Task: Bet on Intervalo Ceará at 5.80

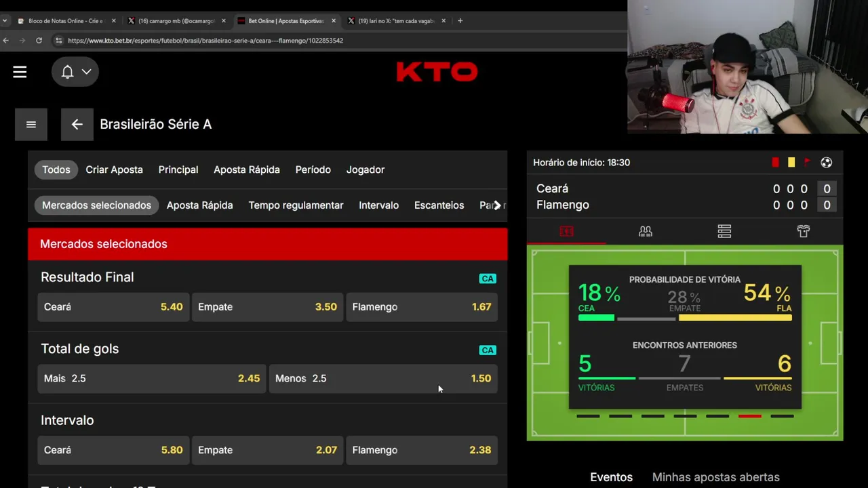Action: (x=113, y=450)
